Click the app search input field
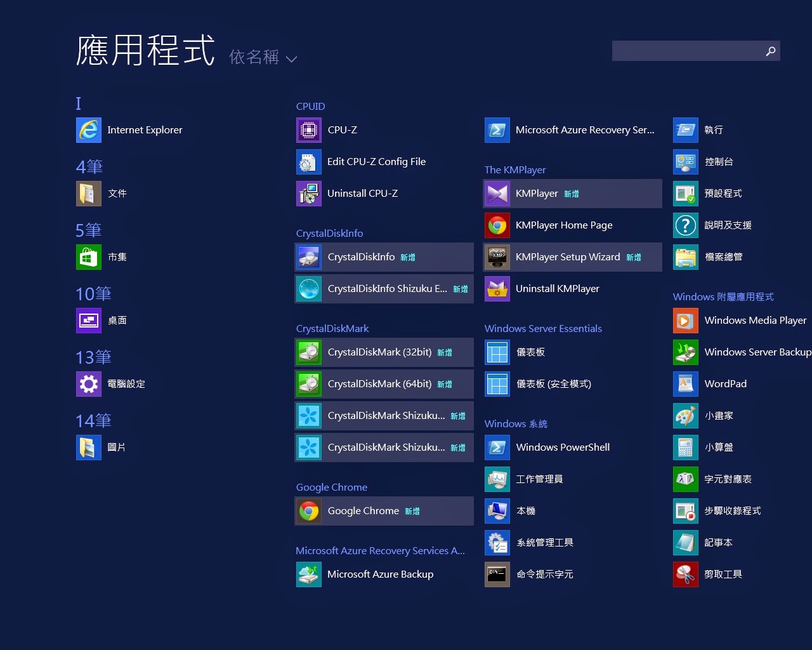 coord(687,51)
